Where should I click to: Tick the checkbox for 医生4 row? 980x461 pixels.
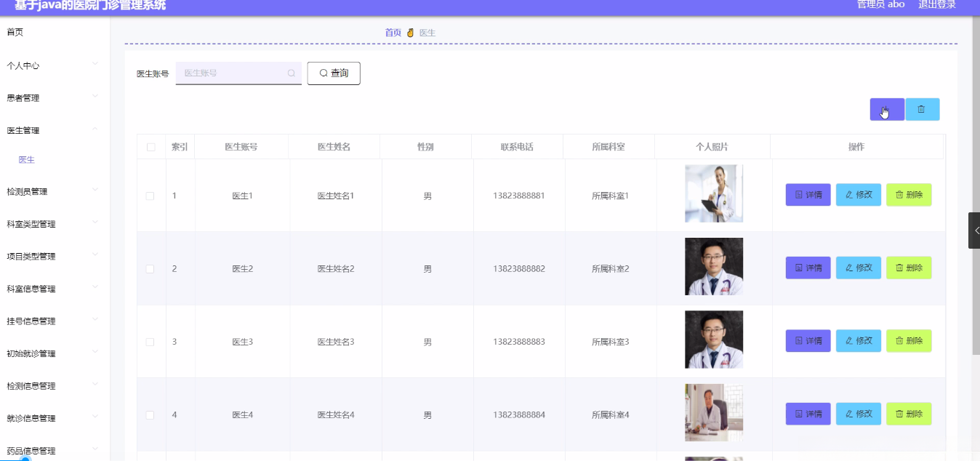(150, 415)
